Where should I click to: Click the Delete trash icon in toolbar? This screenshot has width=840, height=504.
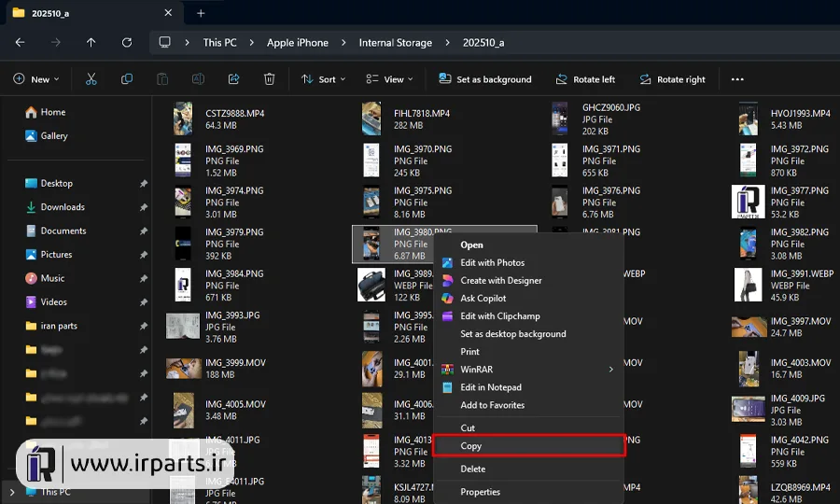(270, 79)
